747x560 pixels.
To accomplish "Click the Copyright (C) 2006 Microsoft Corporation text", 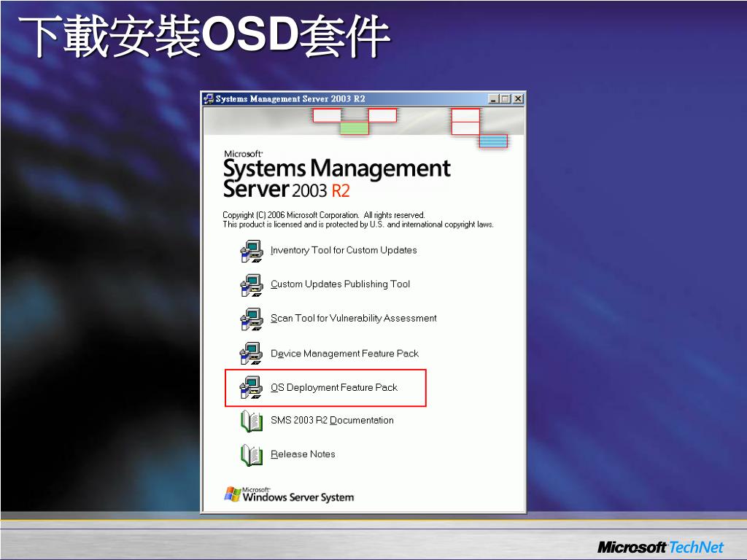I will tap(324, 215).
